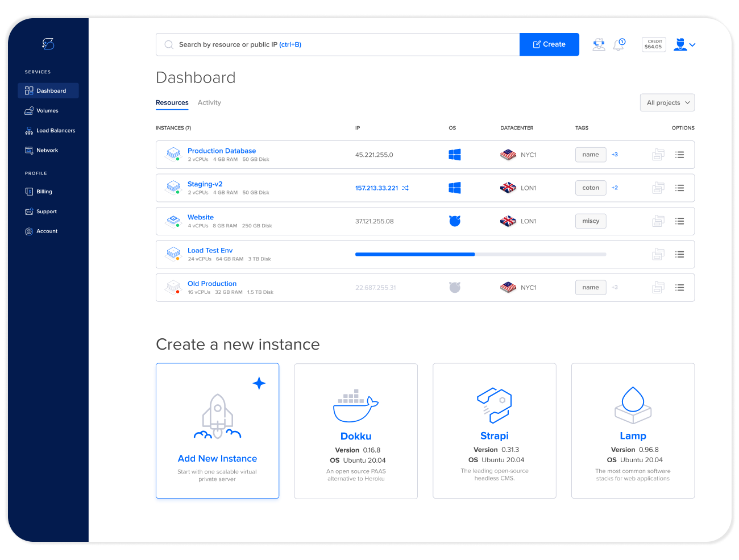
Task: Select the Strapi app card
Action: 495,431
